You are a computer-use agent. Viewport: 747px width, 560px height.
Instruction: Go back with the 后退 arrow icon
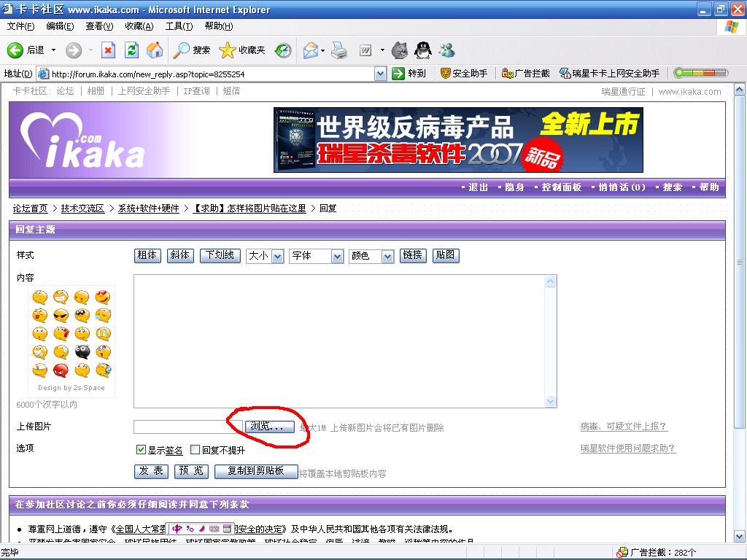point(15,50)
